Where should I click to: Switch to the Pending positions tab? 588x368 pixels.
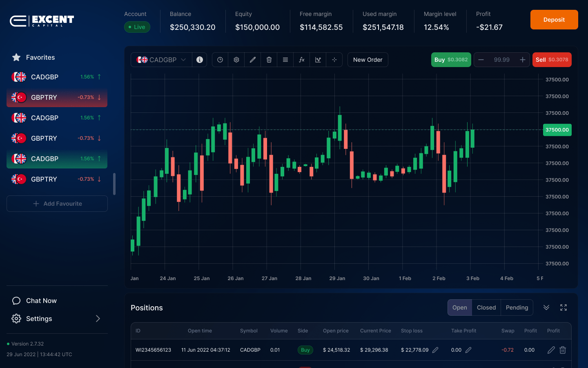tap(517, 307)
